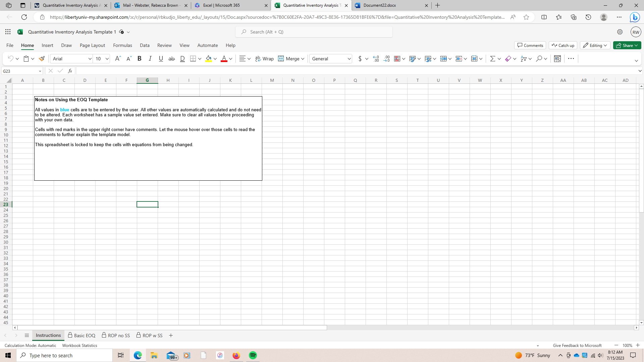Open the General number format dropdown
The image size is (644, 362).
349,59
